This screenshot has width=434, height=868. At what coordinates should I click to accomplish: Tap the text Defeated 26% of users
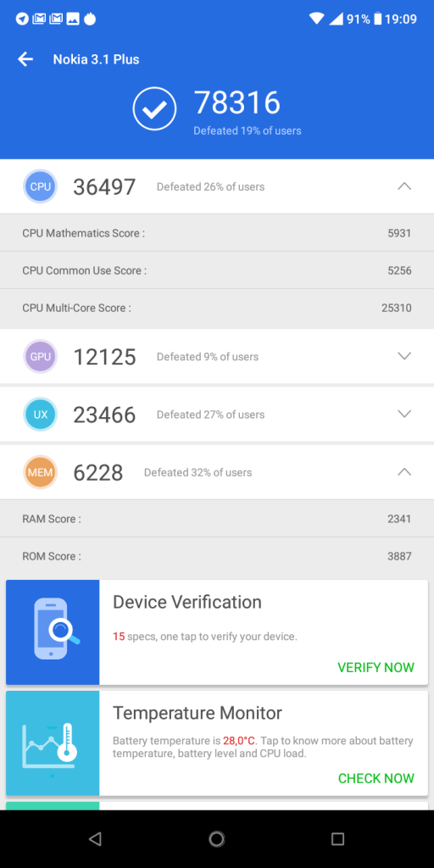[210, 187]
